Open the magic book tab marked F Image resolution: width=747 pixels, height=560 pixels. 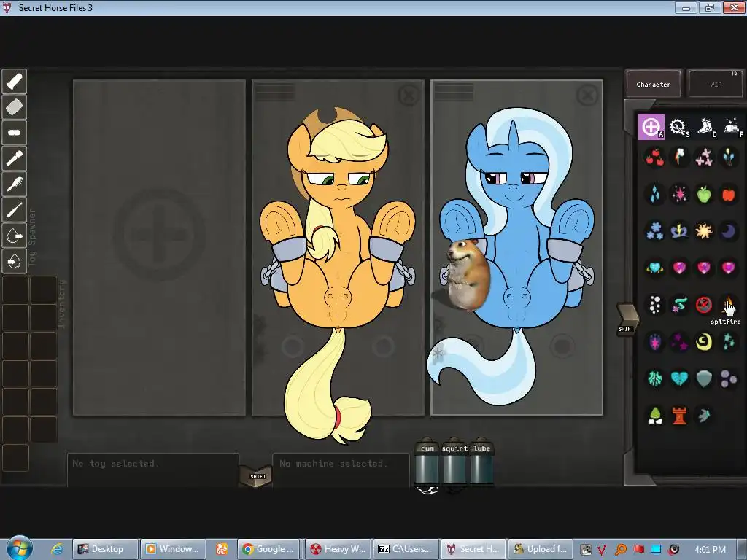[x=732, y=127]
